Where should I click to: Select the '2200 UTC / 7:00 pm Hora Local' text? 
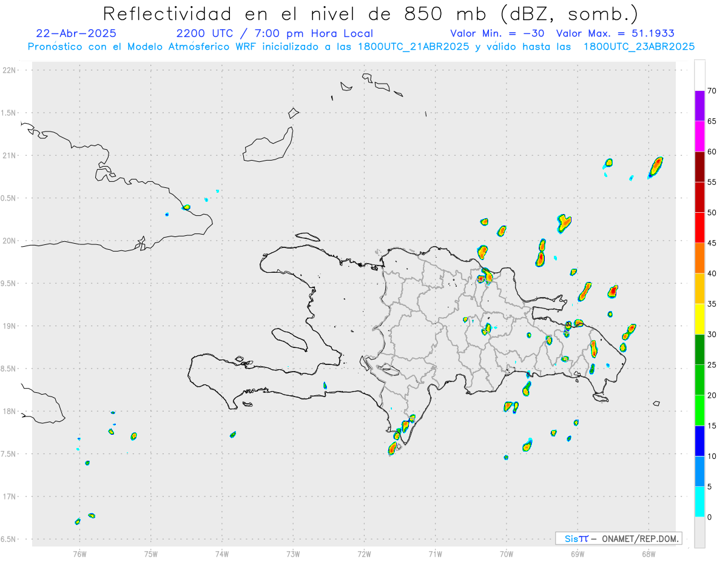click(275, 33)
